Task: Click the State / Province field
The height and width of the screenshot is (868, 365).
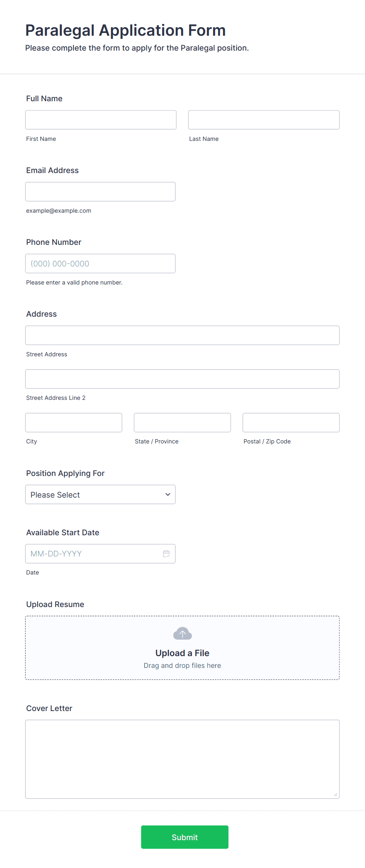Action: pos(182,422)
